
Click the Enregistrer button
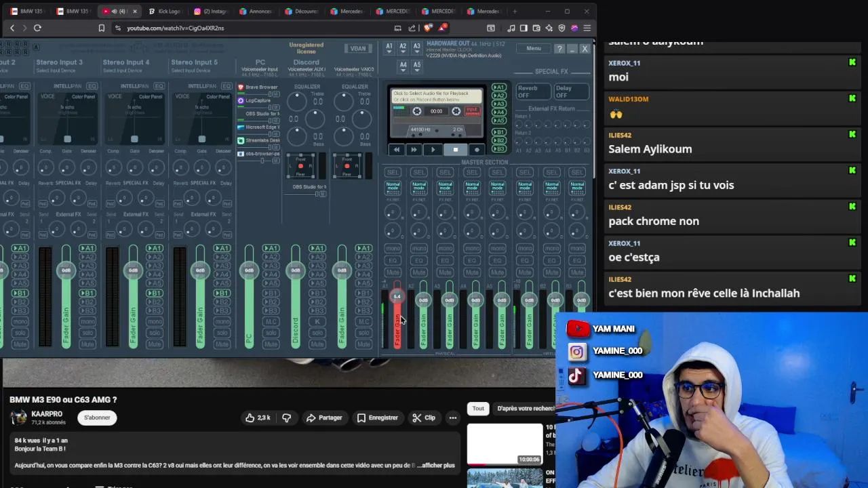coord(378,418)
